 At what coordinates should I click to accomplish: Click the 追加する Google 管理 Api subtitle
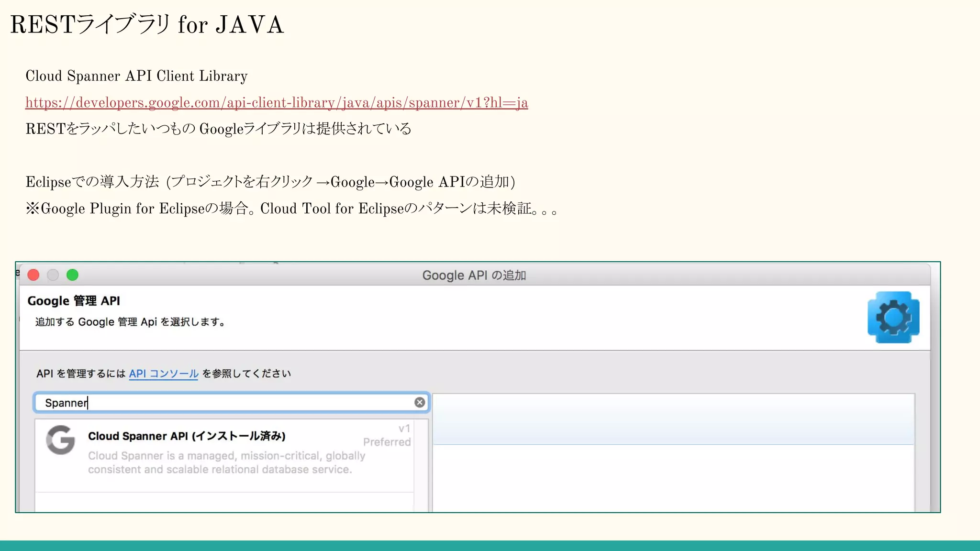pyautogui.click(x=130, y=322)
